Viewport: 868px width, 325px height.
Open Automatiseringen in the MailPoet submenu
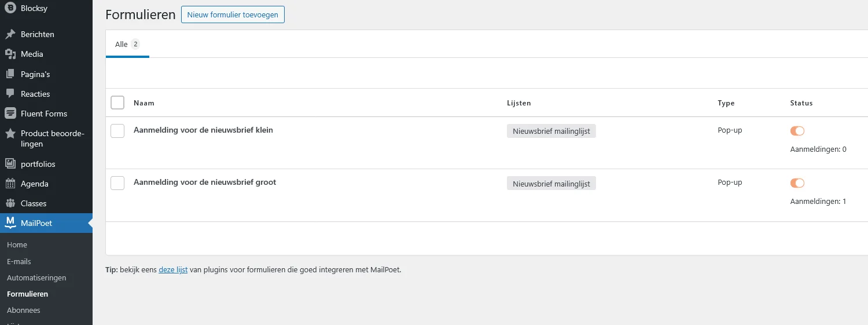(36, 277)
